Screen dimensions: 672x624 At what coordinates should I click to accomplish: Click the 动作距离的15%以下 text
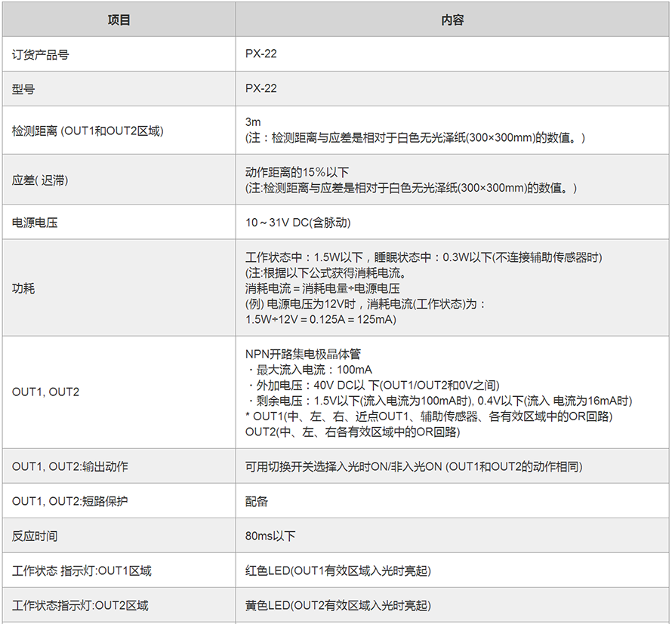[297, 172]
